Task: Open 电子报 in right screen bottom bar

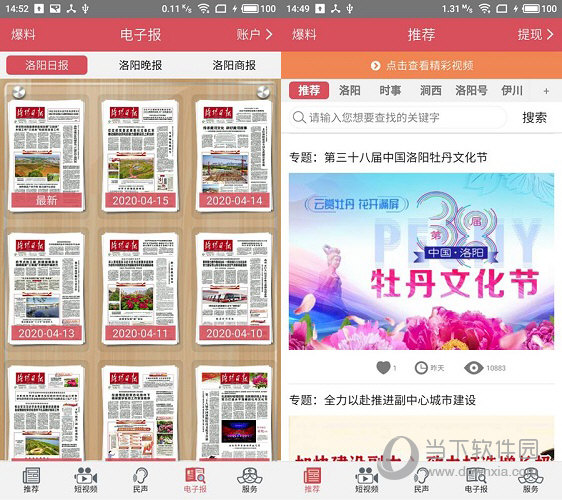Action: coord(476,480)
